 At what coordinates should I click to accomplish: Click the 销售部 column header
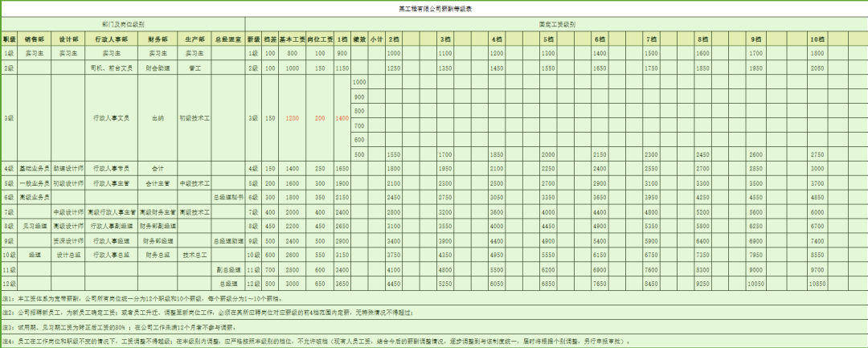pos(35,39)
